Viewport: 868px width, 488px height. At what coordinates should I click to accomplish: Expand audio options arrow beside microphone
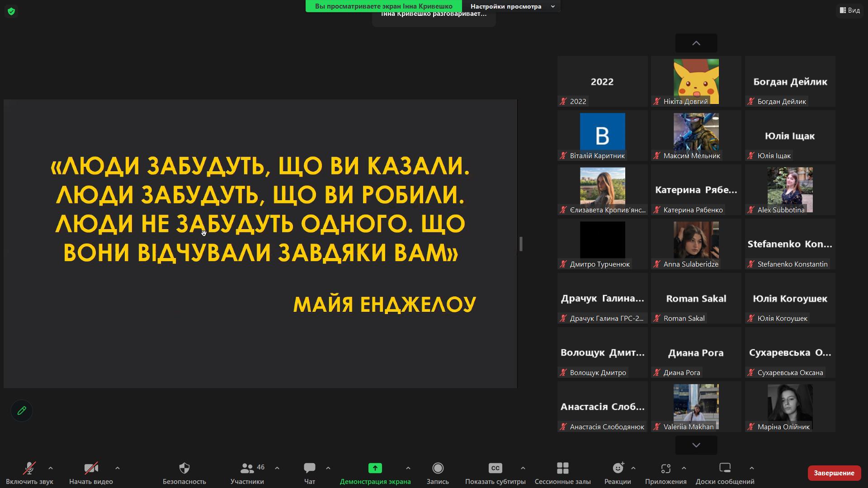pyautogui.click(x=51, y=468)
